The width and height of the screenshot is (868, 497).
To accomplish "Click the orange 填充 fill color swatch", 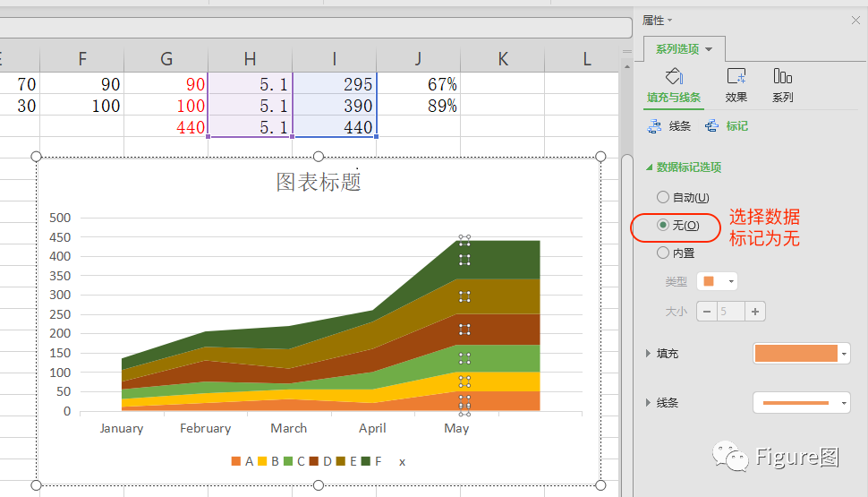I will 796,354.
